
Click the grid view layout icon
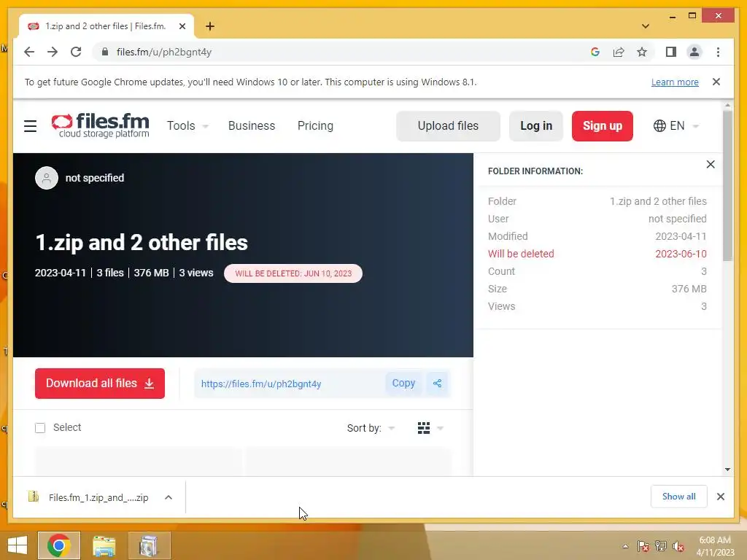pos(424,428)
